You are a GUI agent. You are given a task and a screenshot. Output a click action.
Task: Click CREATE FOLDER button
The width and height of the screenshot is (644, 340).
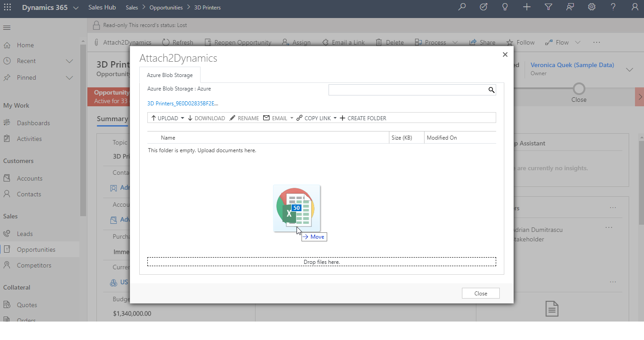pyautogui.click(x=363, y=118)
